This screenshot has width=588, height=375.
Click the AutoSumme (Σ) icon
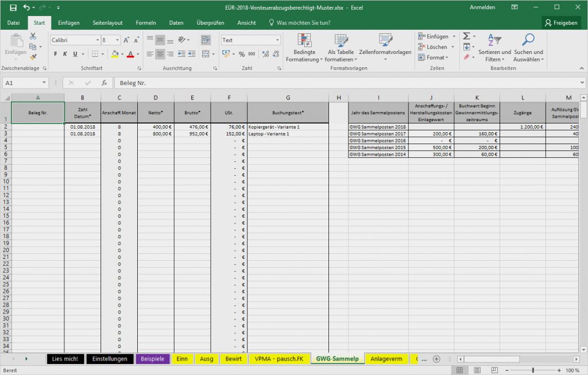click(467, 35)
